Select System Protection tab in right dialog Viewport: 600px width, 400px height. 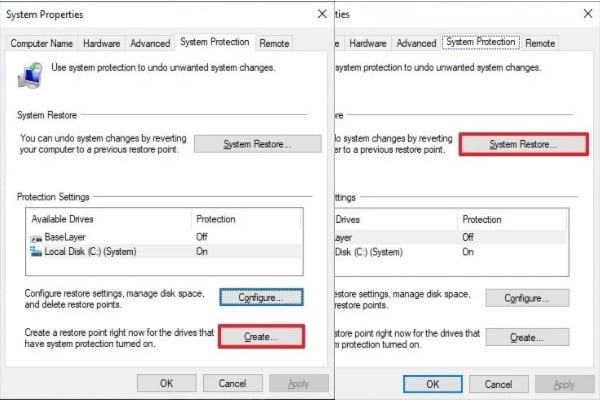coord(480,43)
